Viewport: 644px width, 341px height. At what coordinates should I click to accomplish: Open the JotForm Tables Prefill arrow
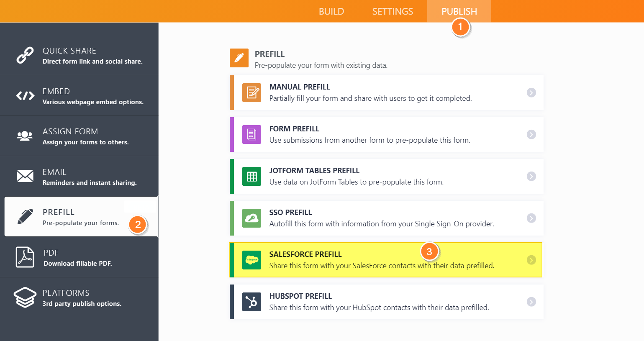(x=531, y=176)
